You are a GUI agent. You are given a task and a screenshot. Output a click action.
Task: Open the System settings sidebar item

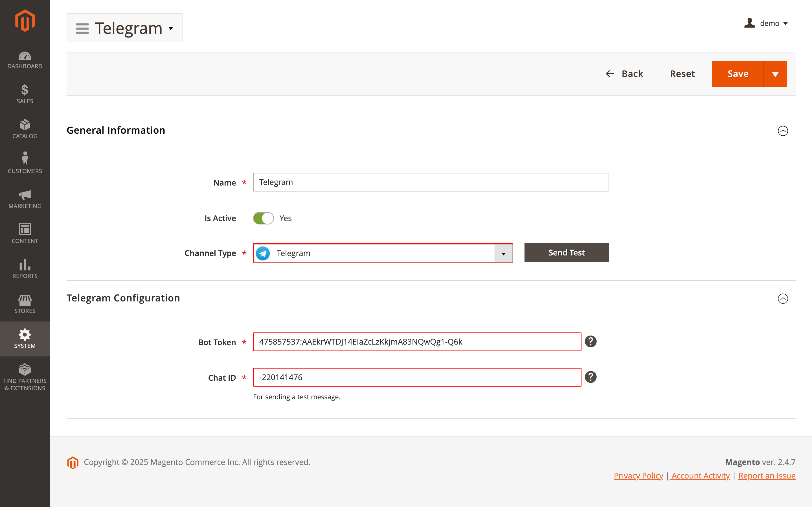[x=25, y=339]
